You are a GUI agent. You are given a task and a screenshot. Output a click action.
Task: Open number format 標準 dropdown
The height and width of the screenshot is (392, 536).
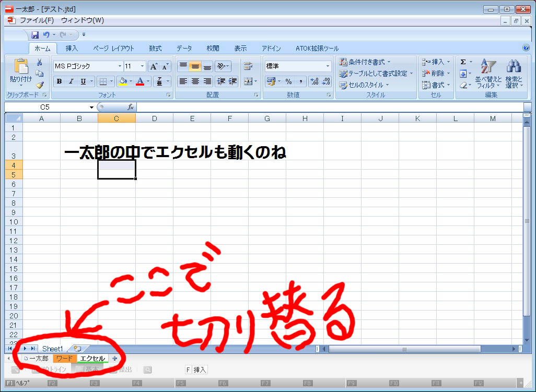[x=328, y=66]
